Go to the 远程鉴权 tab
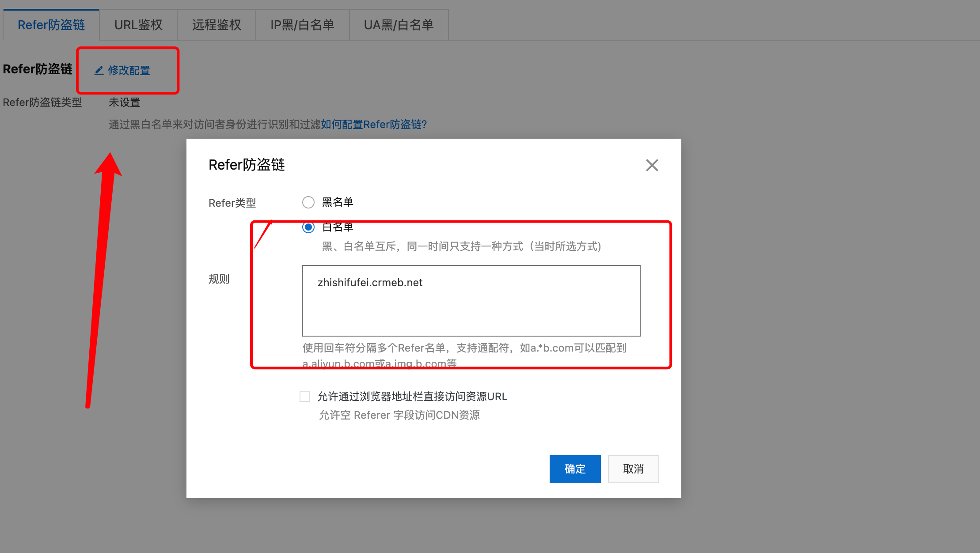This screenshot has width=980, height=553. [217, 25]
